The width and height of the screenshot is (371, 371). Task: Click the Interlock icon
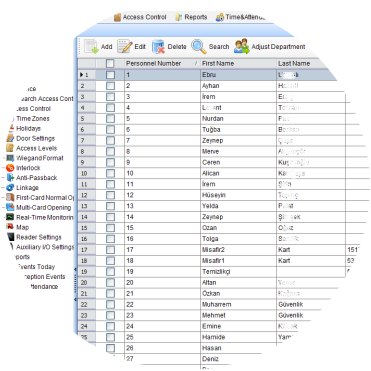coord(10,168)
